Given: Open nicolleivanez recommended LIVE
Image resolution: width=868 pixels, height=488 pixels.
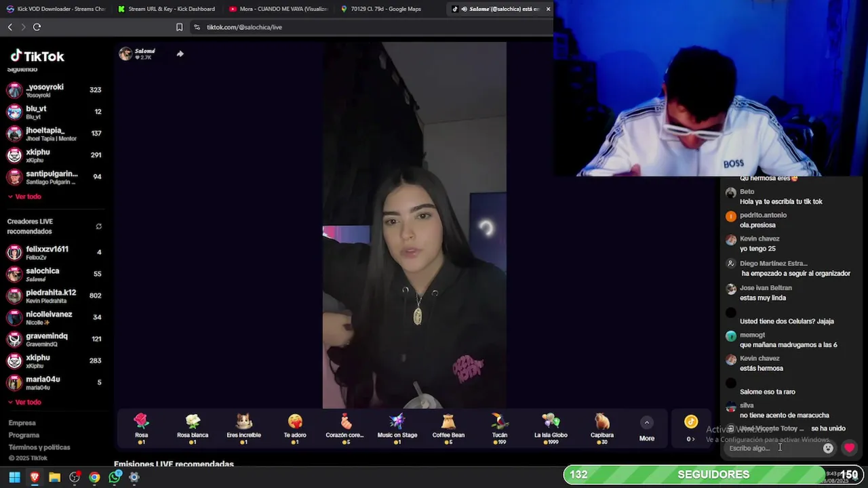Looking at the screenshot, I should (54, 317).
